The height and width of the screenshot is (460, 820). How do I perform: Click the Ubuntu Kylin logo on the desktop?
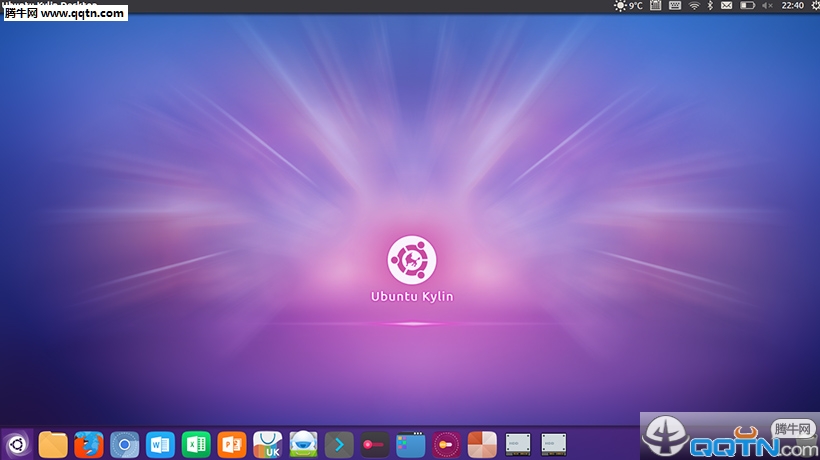tap(411, 260)
